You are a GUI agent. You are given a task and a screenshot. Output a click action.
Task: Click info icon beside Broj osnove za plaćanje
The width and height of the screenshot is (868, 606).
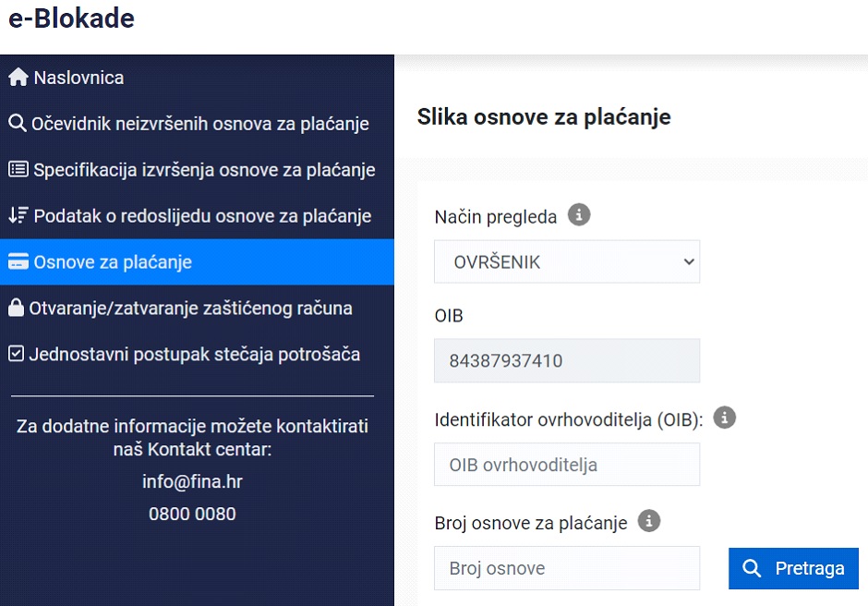point(649,521)
